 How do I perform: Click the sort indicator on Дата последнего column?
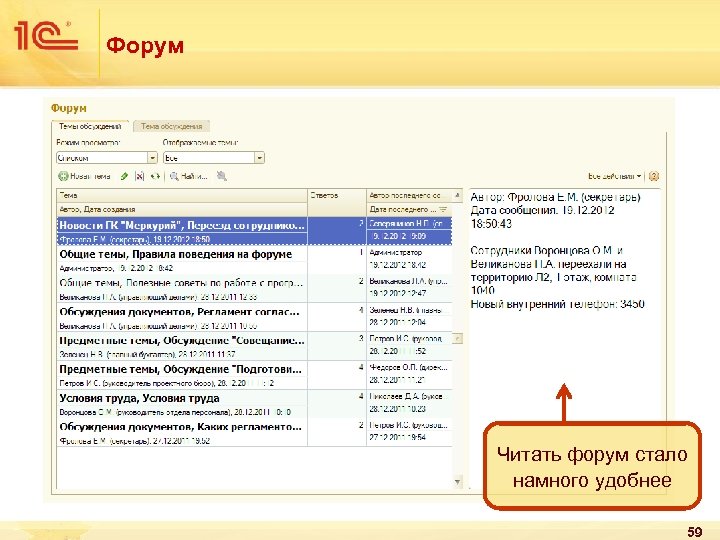443,209
